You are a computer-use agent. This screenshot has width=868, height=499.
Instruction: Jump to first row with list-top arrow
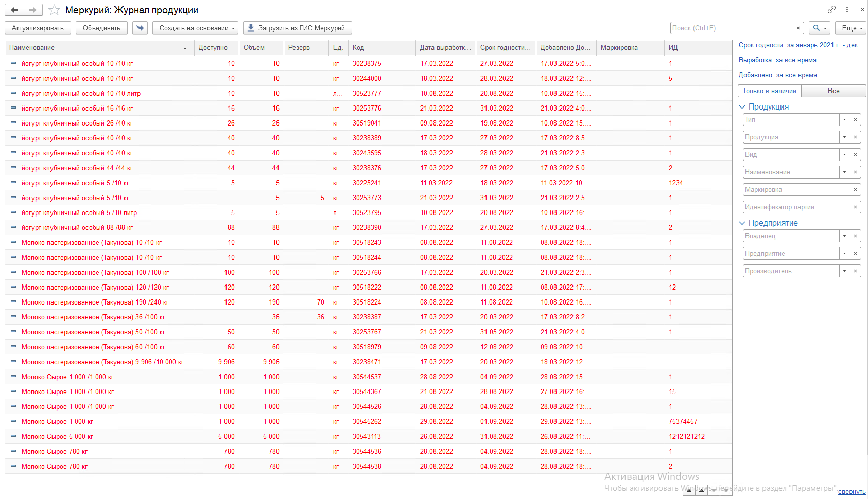point(689,491)
